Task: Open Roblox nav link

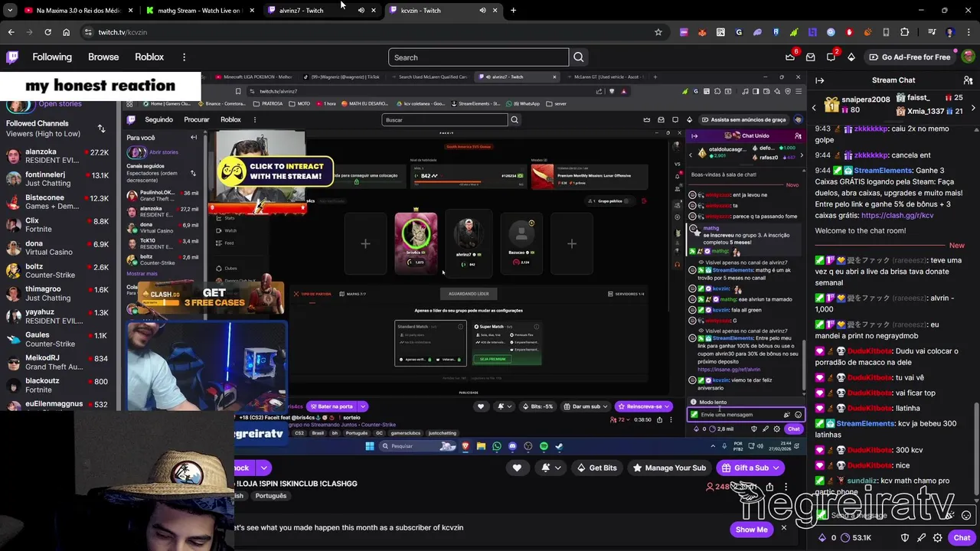Action: [149, 57]
